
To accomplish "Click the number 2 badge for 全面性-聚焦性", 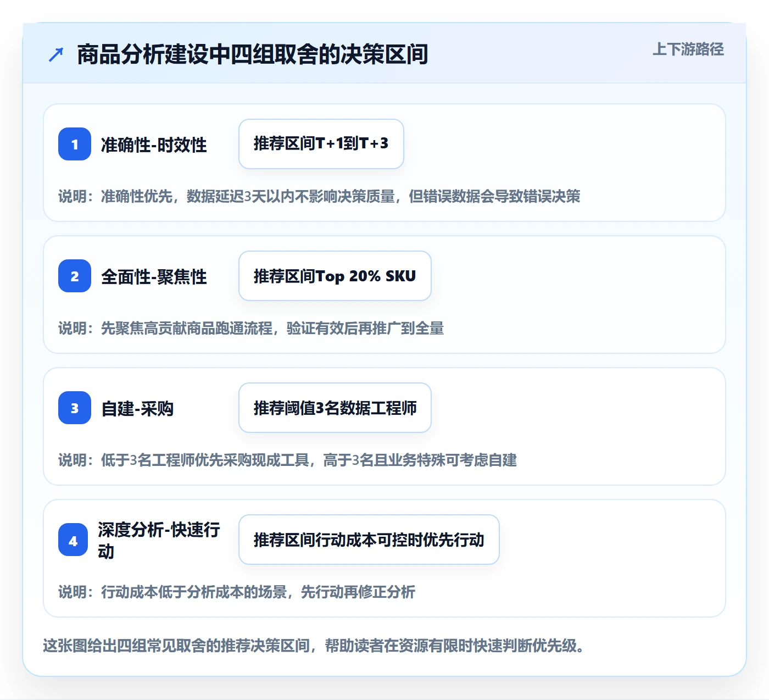I will click(75, 276).
